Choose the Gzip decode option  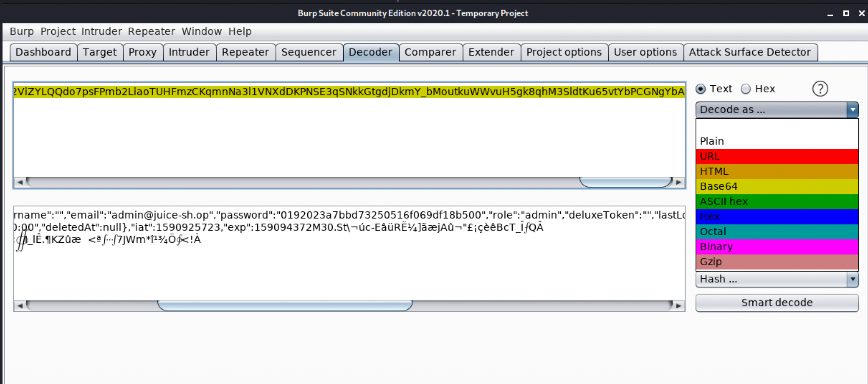pos(711,262)
